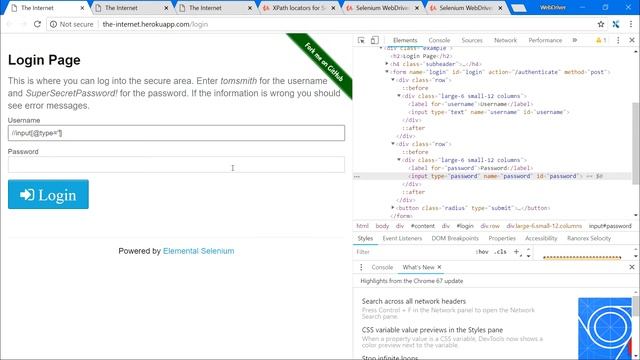Collapse the first div class row node
640x360 pixels.
click(x=393, y=80)
